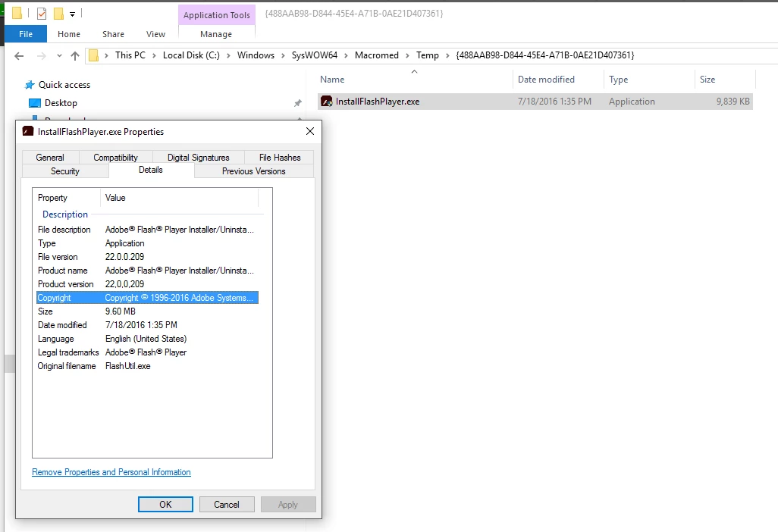This screenshot has height=532, width=778.
Task: Select the File version 22.0.0.209 row
Action: pyautogui.click(x=147, y=257)
